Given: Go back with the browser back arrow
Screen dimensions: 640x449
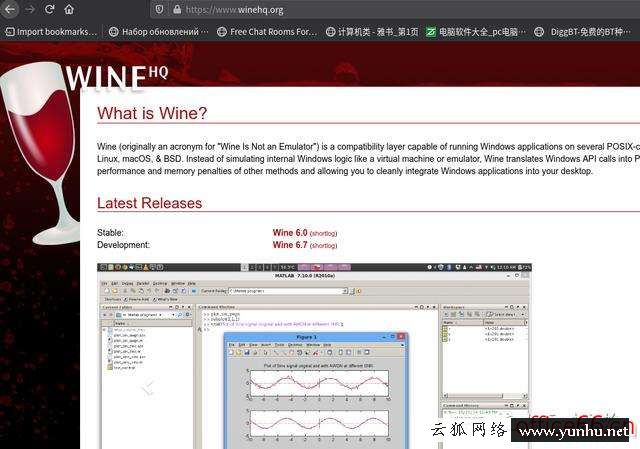Looking at the screenshot, I should point(10,9).
